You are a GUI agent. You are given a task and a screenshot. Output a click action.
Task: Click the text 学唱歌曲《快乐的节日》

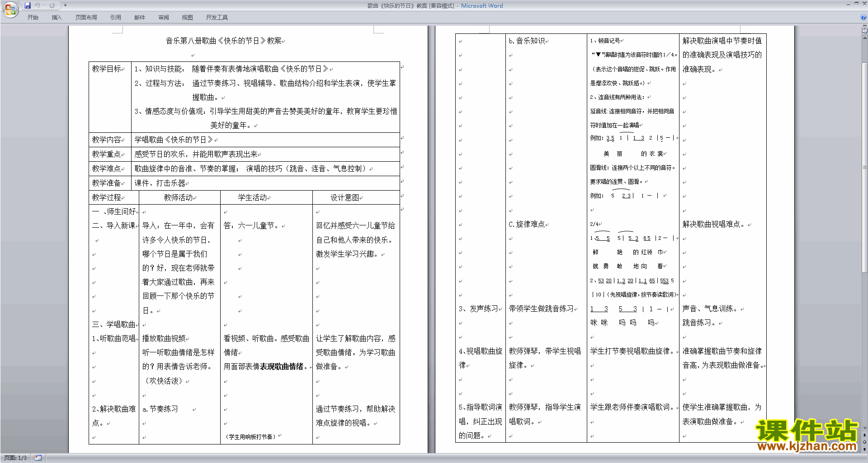point(174,140)
